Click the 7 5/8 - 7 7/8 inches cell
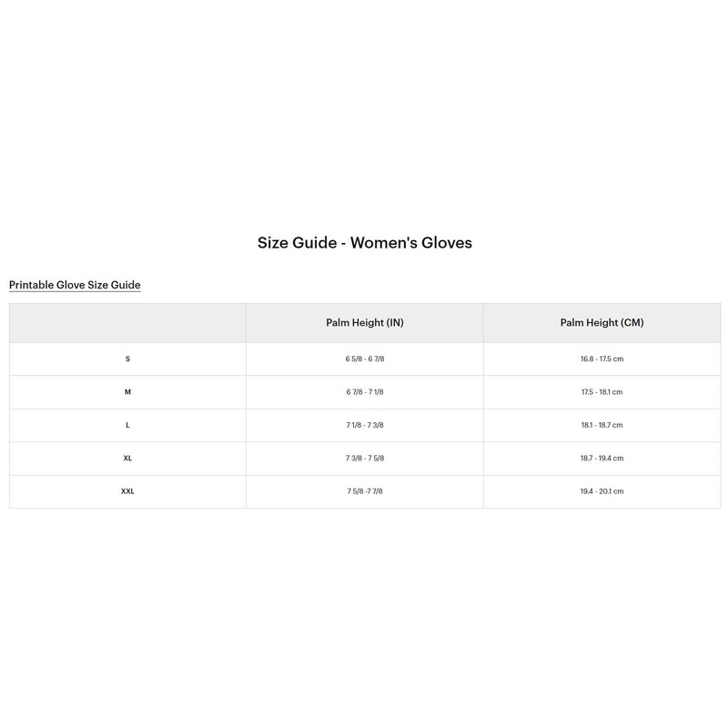 coord(365,491)
